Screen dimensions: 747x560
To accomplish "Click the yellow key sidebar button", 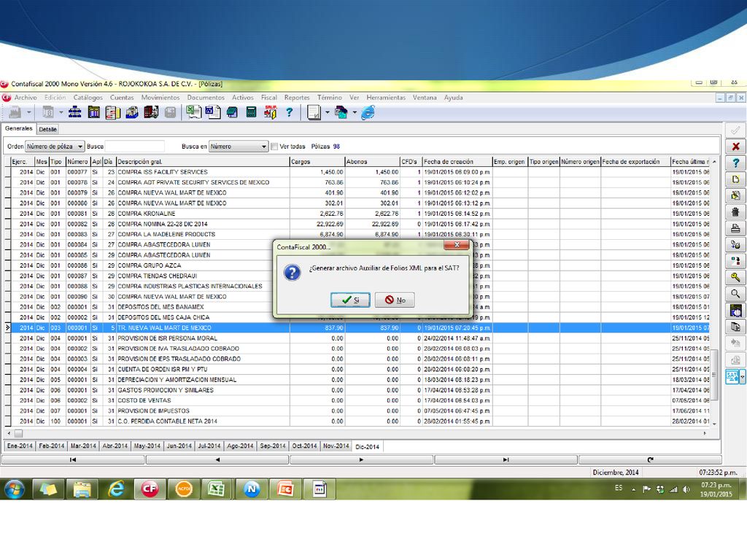I will [735, 278].
